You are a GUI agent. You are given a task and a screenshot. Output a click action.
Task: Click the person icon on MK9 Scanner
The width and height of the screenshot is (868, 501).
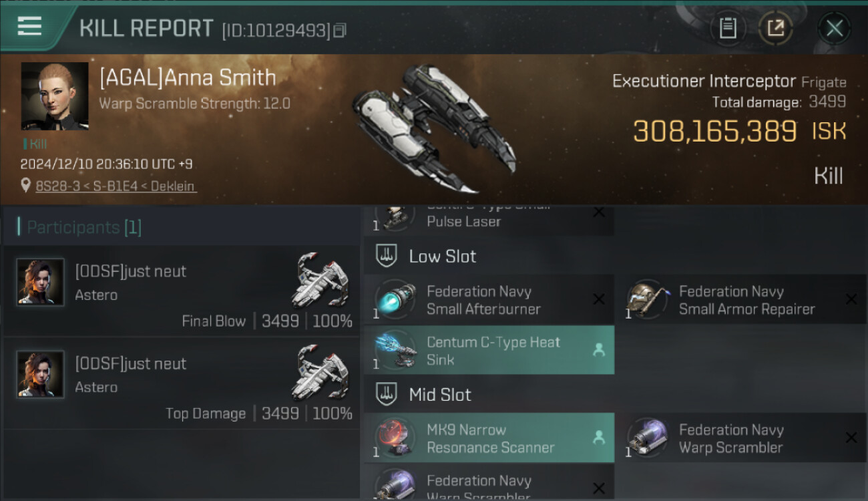click(x=599, y=438)
